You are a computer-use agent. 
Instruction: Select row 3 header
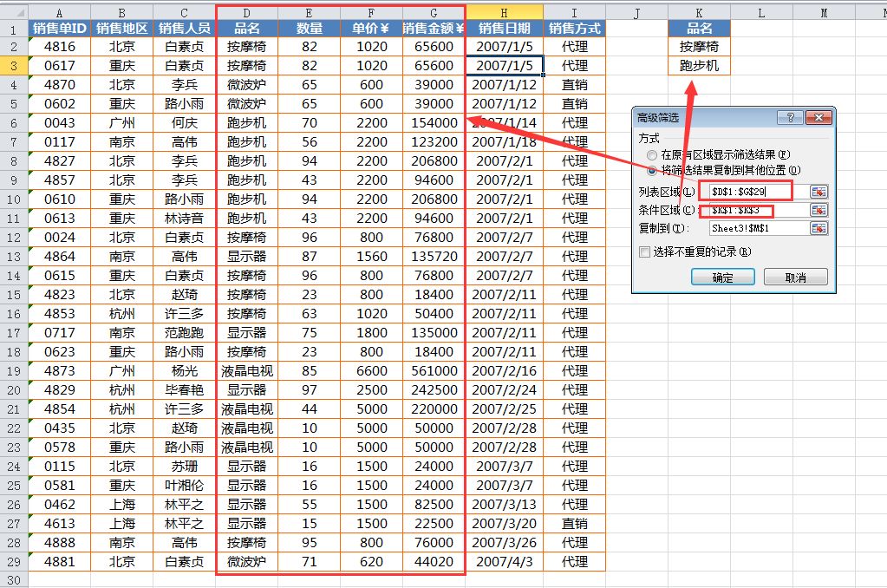14,66
